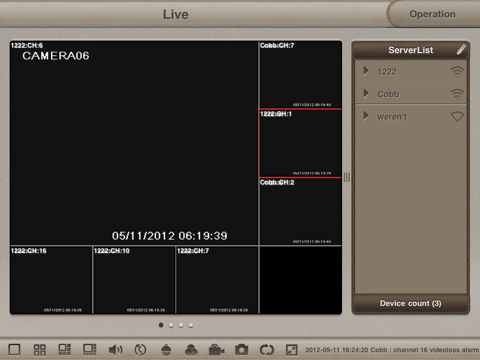Go to third page dot
This screenshot has width=480, height=360.
pyautogui.click(x=181, y=325)
